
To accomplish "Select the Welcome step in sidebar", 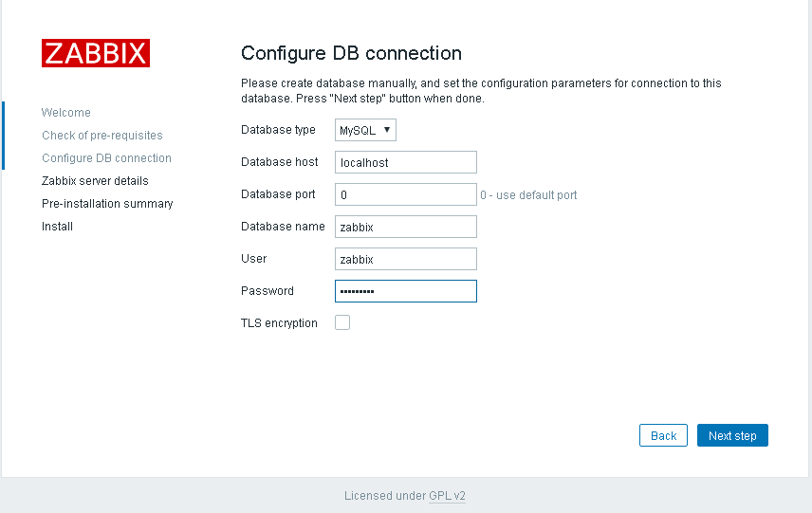I will pyautogui.click(x=66, y=112).
